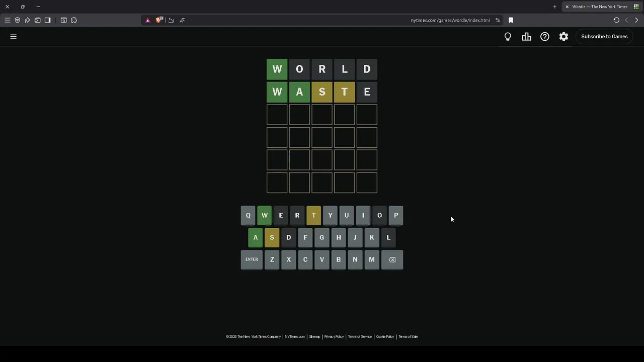Tap the green A key
This screenshot has height=362, width=644.
click(x=255, y=237)
